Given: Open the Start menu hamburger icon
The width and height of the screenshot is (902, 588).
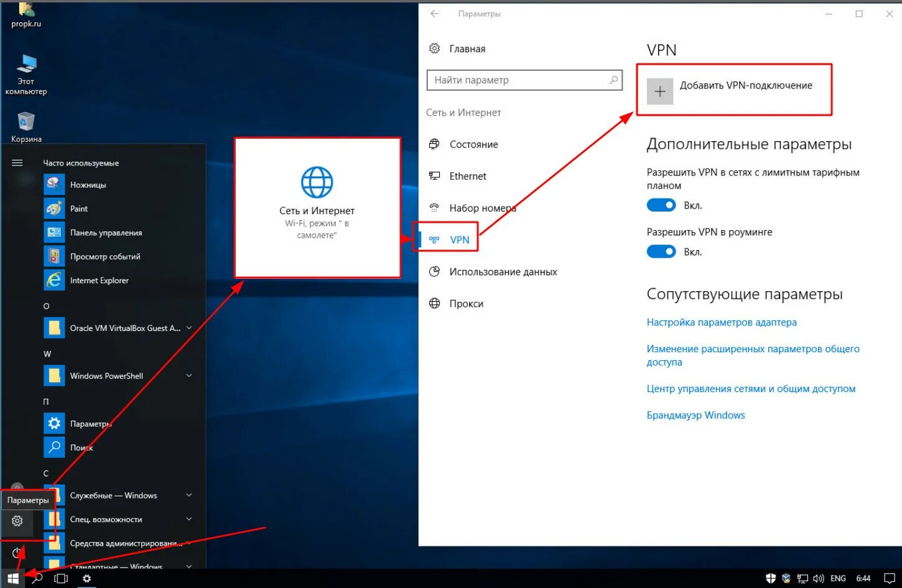Looking at the screenshot, I should (x=17, y=162).
